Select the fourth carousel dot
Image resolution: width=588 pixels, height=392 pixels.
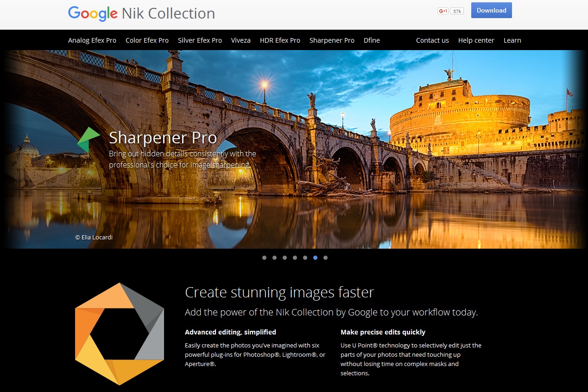click(295, 257)
